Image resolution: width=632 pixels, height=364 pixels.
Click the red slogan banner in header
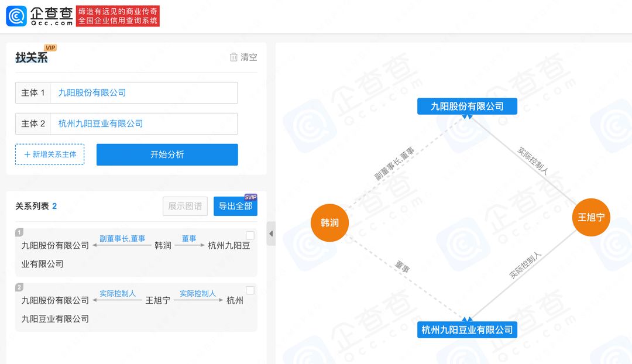[118, 16]
